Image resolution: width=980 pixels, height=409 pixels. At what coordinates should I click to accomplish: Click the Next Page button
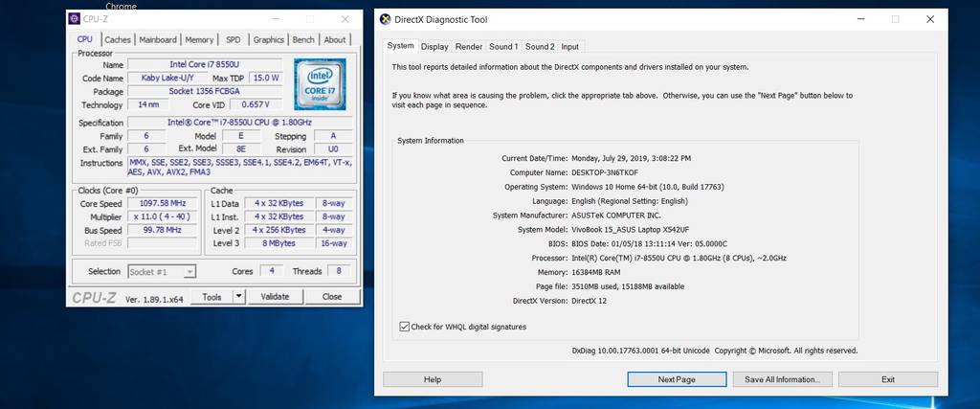tap(677, 379)
